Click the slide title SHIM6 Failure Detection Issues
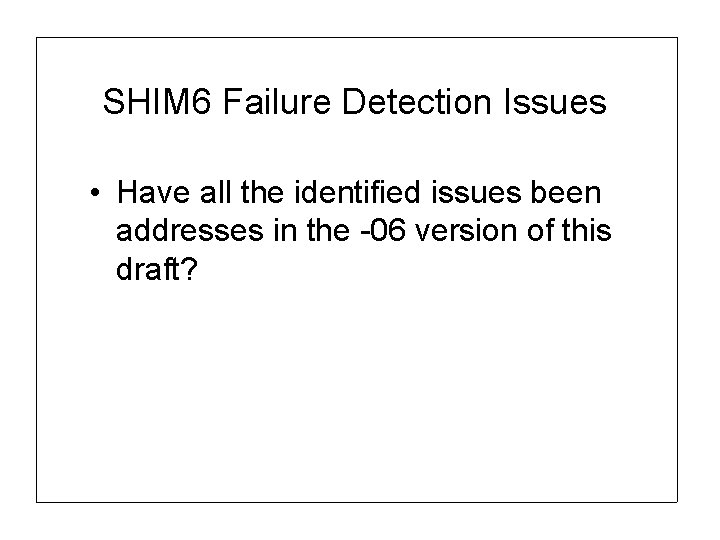The height and width of the screenshot is (540, 720). point(354,101)
